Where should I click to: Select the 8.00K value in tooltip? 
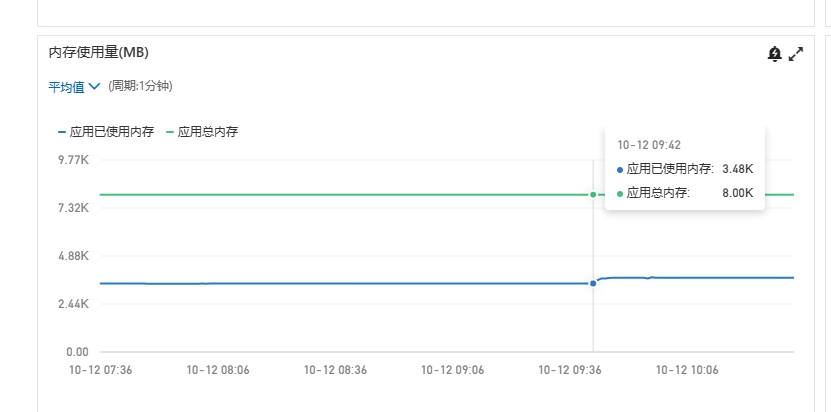point(737,193)
